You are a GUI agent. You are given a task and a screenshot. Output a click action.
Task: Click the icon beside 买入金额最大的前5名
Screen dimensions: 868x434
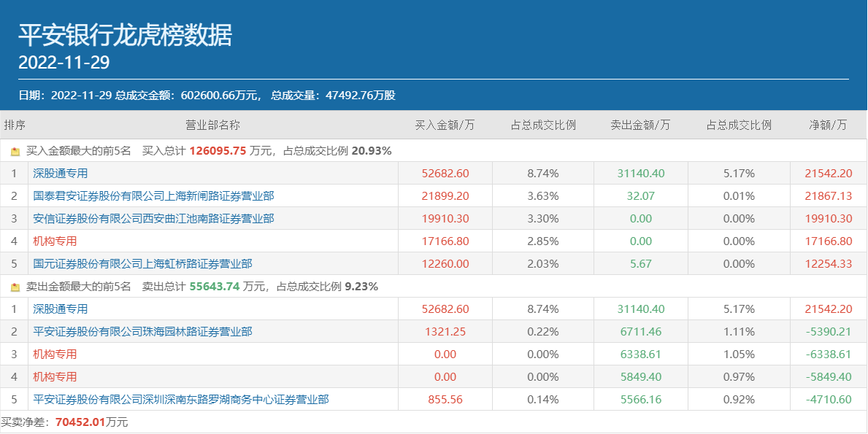click(15, 151)
